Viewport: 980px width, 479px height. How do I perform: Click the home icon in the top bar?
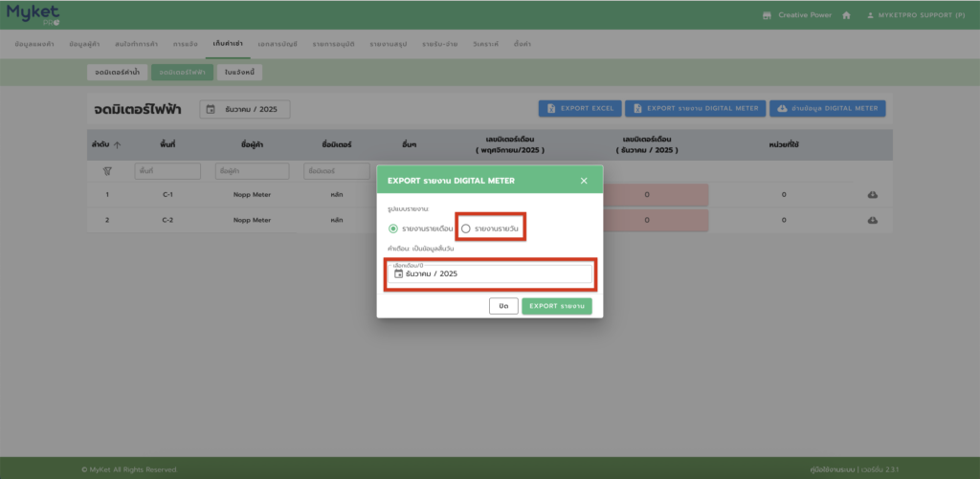847,15
